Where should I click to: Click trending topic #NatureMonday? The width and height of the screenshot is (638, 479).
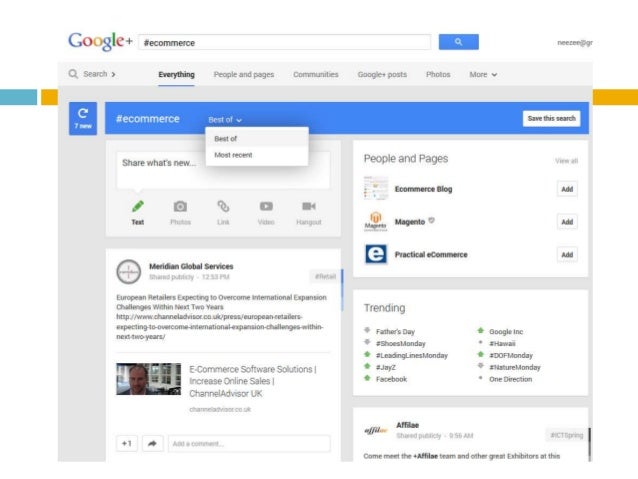tap(514, 367)
